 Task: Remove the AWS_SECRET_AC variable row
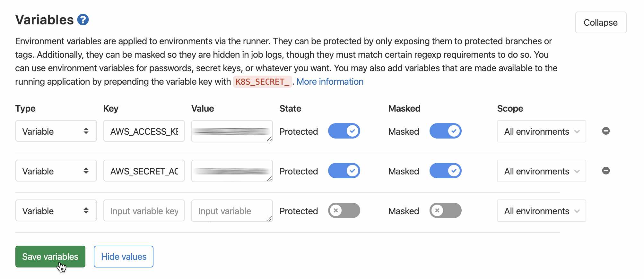pyautogui.click(x=606, y=171)
